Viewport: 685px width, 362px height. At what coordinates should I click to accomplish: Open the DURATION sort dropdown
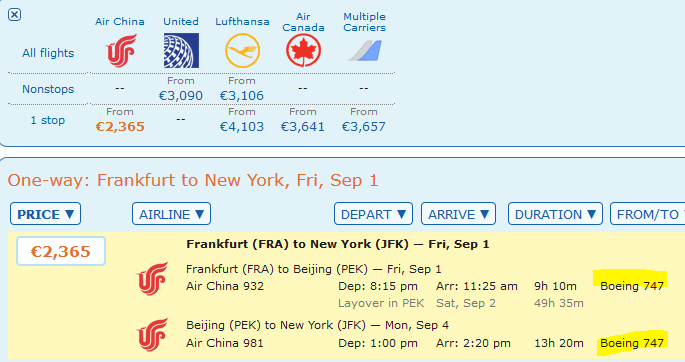pyautogui.click(x=555, y=214)
